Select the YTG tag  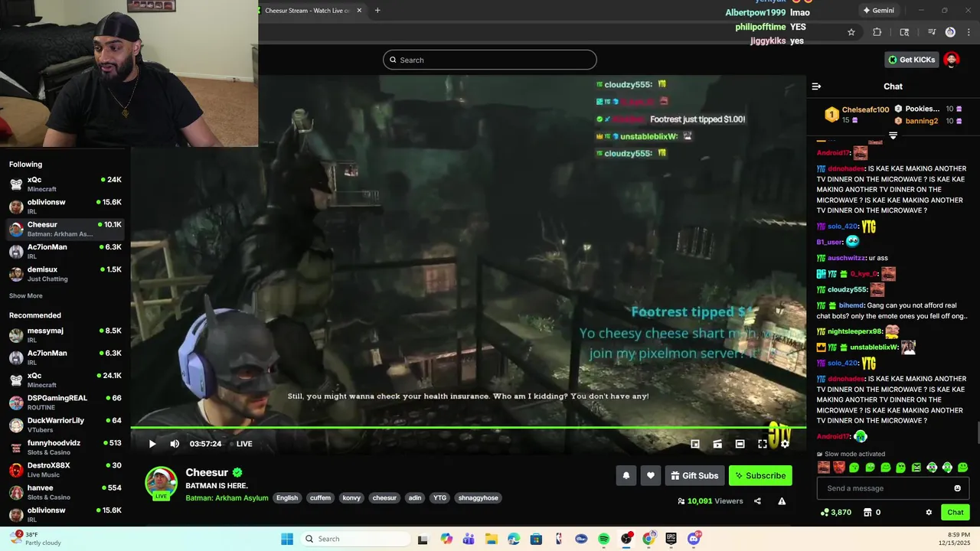point(439,498)
